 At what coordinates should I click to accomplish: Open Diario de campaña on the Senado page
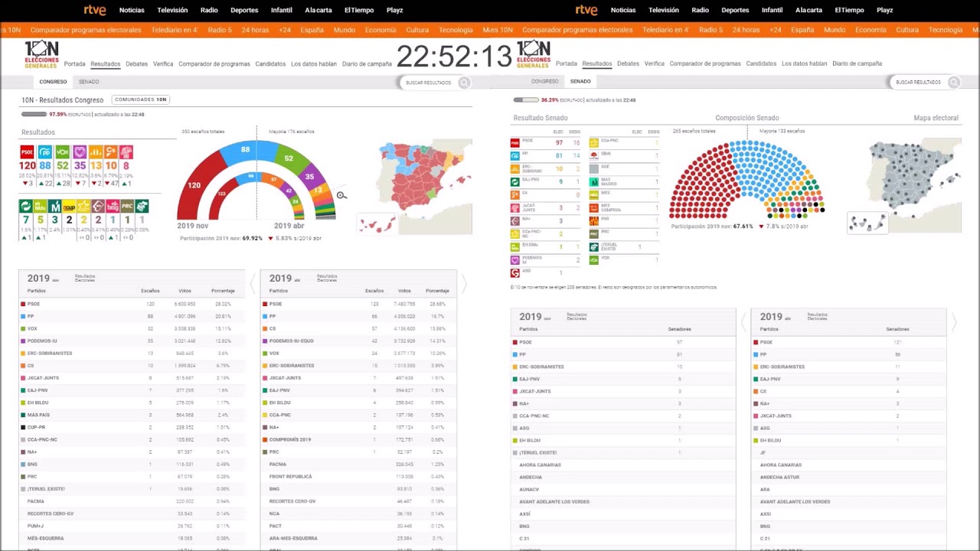[857, 64]
